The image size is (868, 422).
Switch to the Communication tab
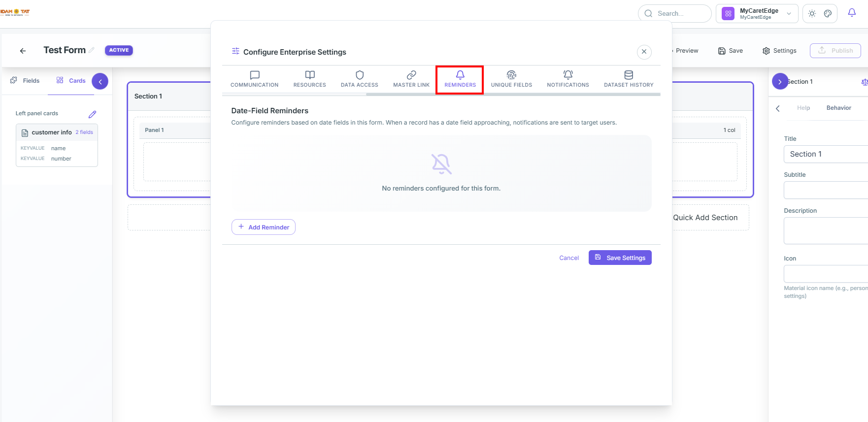point(255,79)
